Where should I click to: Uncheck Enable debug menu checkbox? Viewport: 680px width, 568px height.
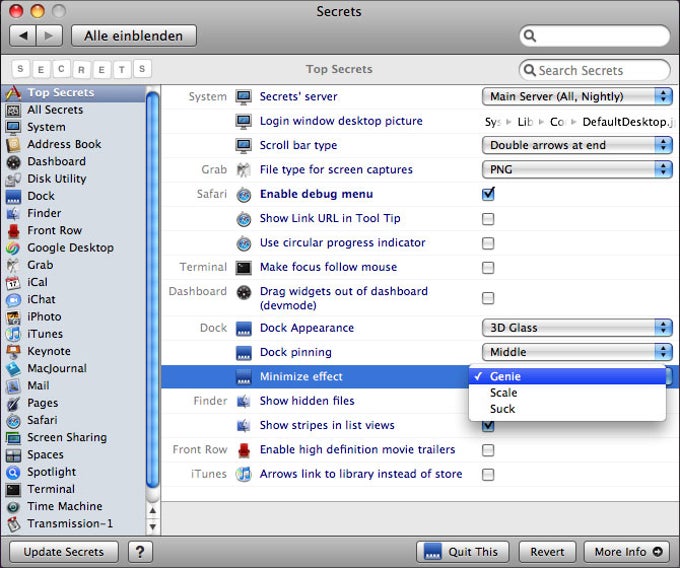[x=488, y=194]
